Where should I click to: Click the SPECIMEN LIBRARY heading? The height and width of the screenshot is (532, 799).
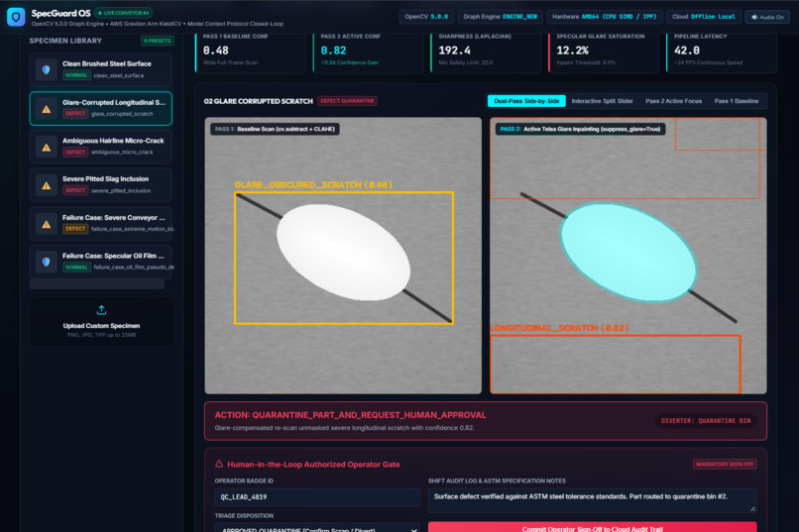point(65,41)
